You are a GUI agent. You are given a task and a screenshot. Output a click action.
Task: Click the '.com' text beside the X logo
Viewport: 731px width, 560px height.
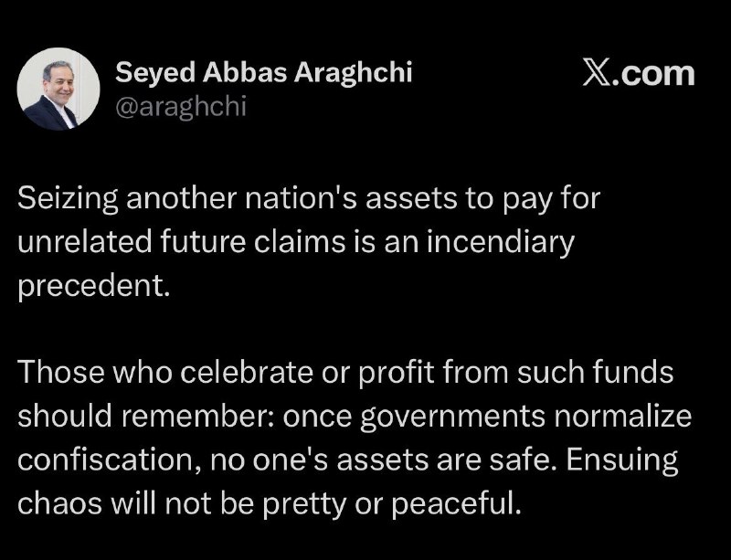click(652, 75)
